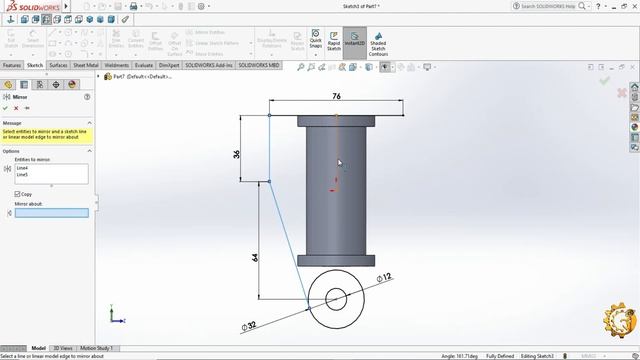The image size is (640, 360).
Task: Open the Help question mark menu
Action: tap(598, 6)
